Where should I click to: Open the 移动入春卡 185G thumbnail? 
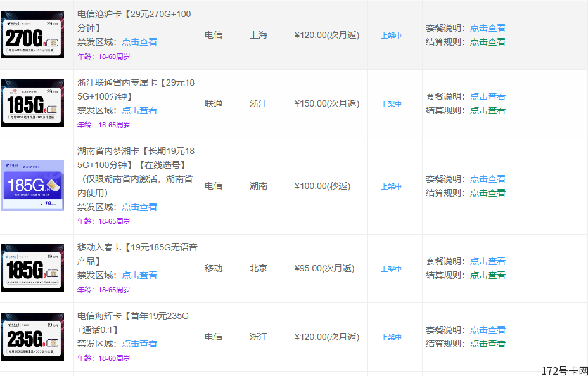pyautogui.click(x=32, y=268)
